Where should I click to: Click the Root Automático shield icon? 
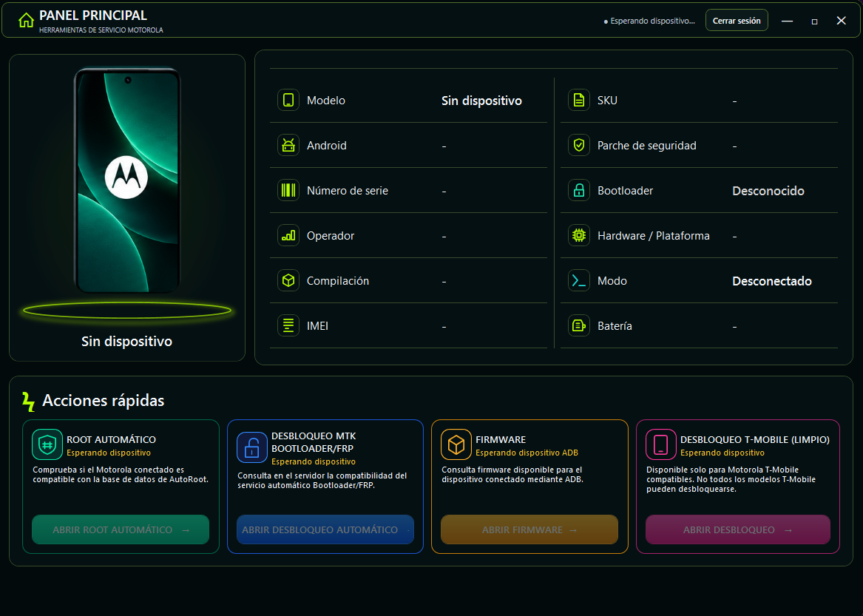click(47, 444)
